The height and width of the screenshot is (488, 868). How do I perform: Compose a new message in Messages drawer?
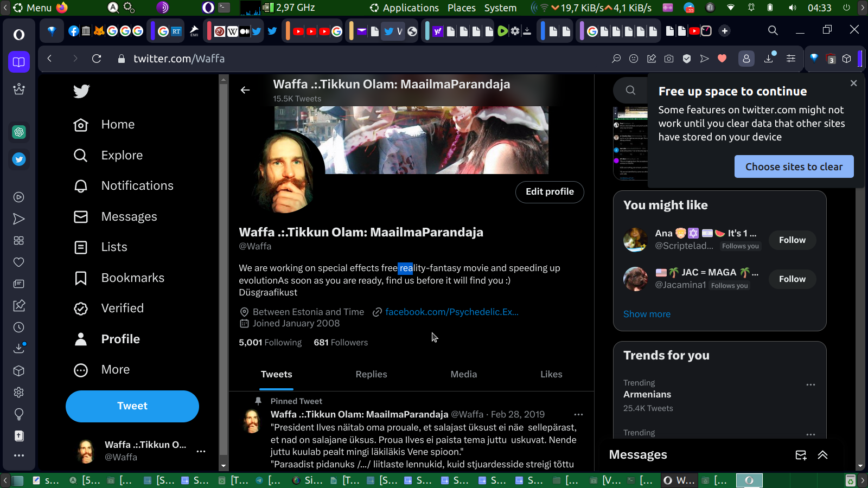click(x=801, y=455)
